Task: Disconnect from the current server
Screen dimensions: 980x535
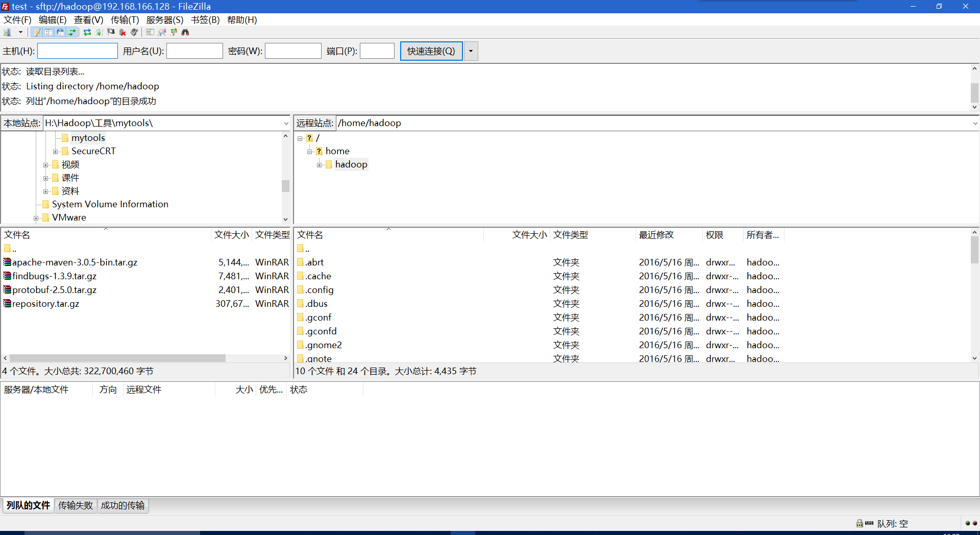Action: point(122,32)
